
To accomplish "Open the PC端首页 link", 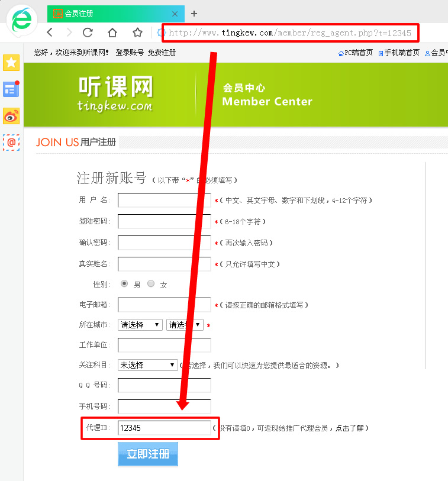I will 356,53.
